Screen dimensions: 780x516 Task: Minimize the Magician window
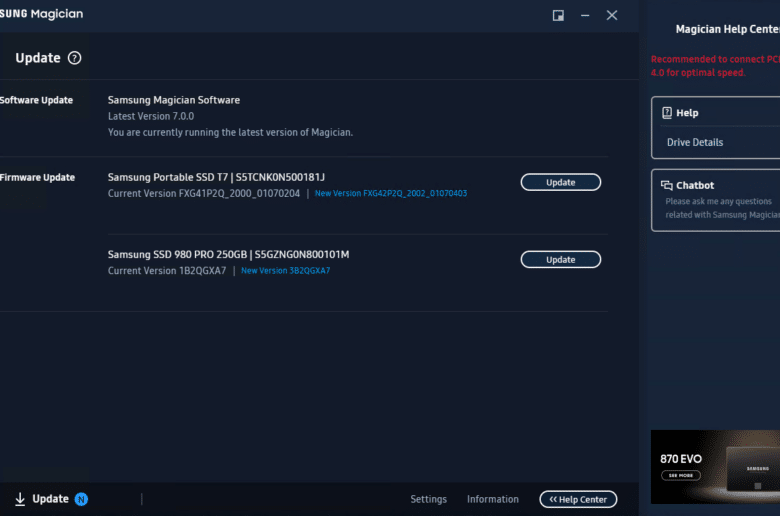point(585,15)
